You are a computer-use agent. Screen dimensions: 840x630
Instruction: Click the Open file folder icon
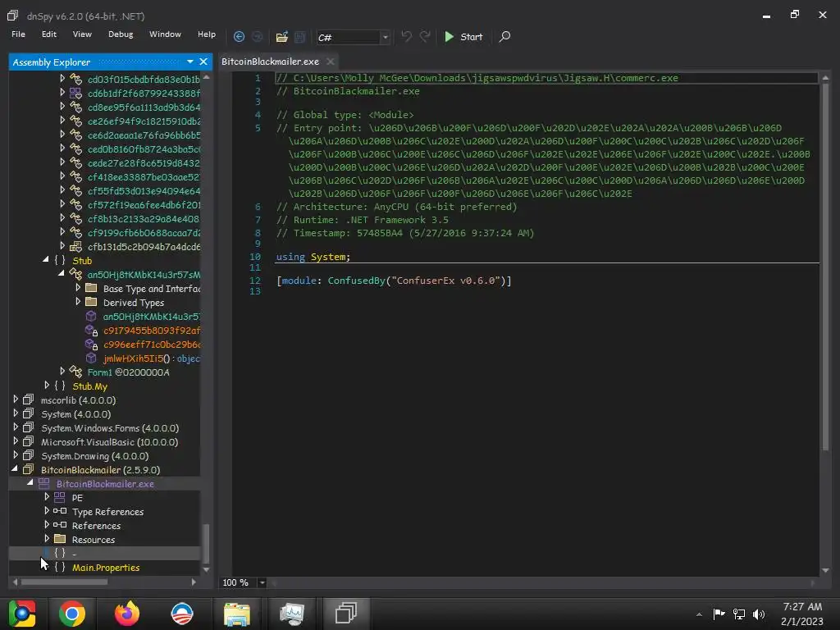282,37
